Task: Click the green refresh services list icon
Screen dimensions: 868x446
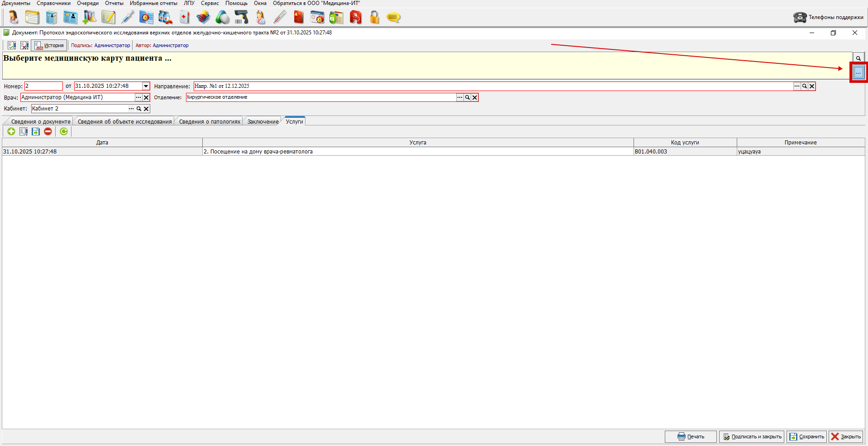Action: [64, 131]
